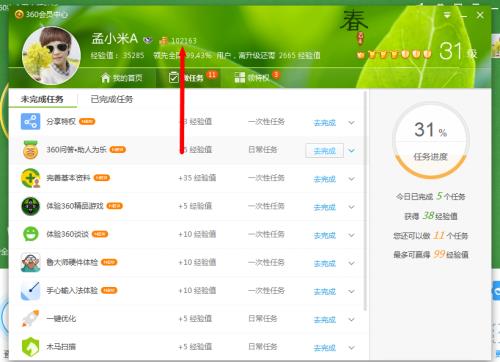This screenshot has width=500, height=362.
Task: Select the 已完成任务 tab
Action: (x=112, y=99)
